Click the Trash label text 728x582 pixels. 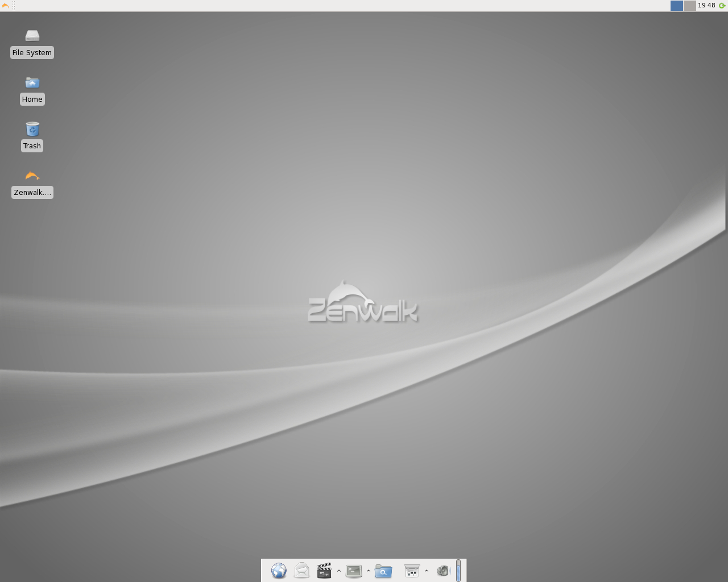(x=32, y=146)
